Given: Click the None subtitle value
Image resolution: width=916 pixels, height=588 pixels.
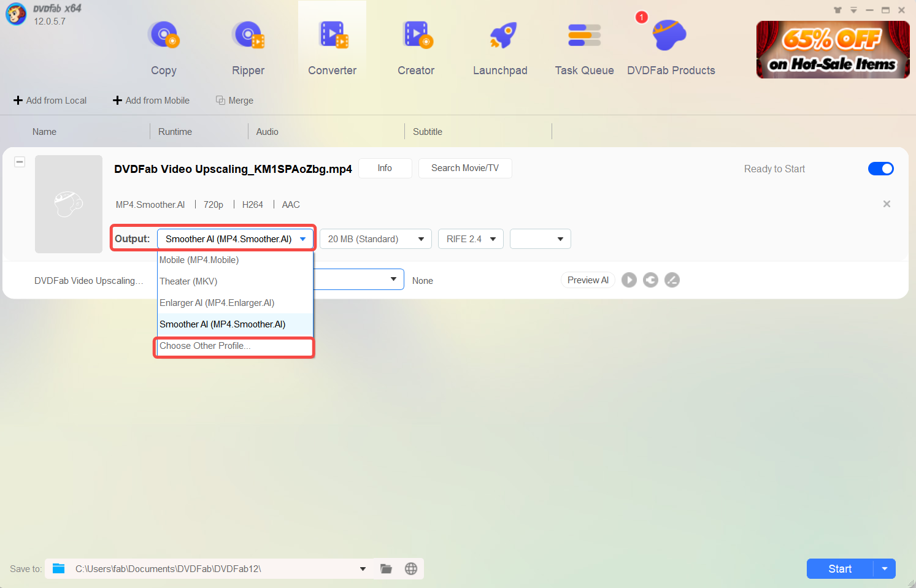Looking at the screenshot, I should [x=423, y=281].
